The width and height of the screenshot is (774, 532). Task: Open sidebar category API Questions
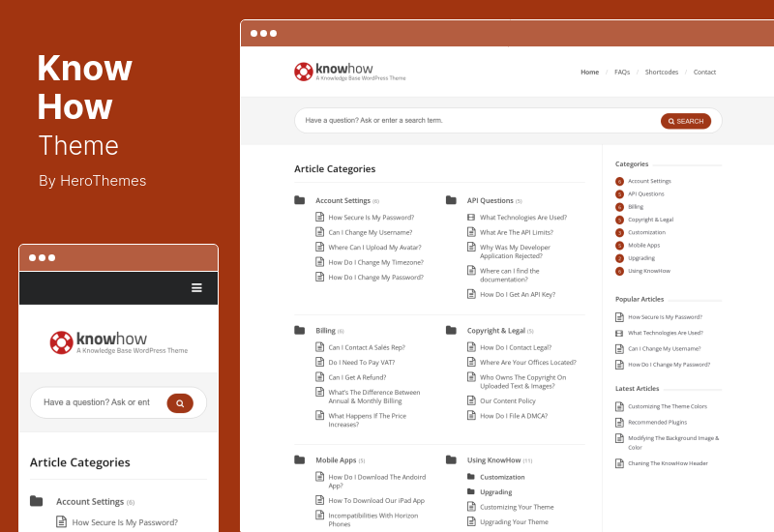pos(645,194)
